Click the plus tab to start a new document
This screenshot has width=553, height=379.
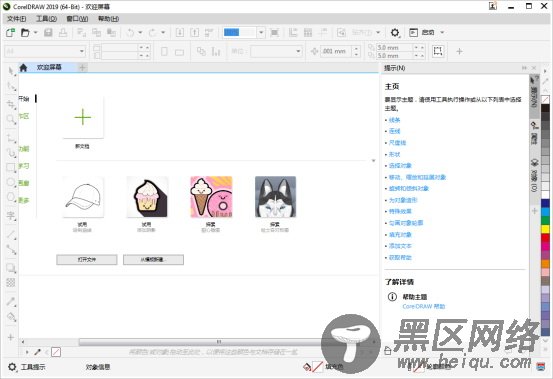pos(83,68)
